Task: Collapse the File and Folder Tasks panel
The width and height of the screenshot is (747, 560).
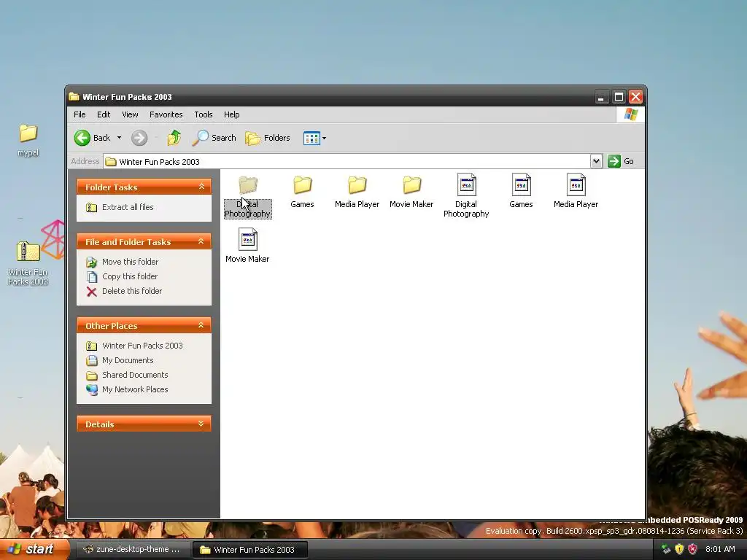Action: point(201,241)
